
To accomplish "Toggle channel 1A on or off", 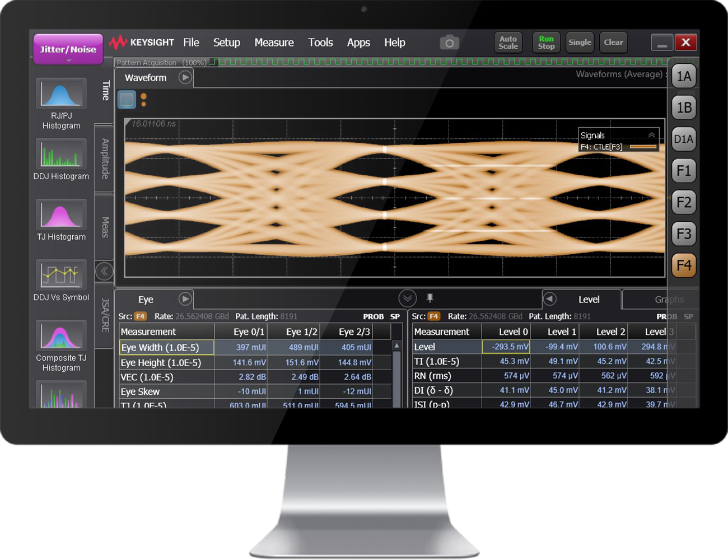I will pyautogui.click(x=683, y=77).
